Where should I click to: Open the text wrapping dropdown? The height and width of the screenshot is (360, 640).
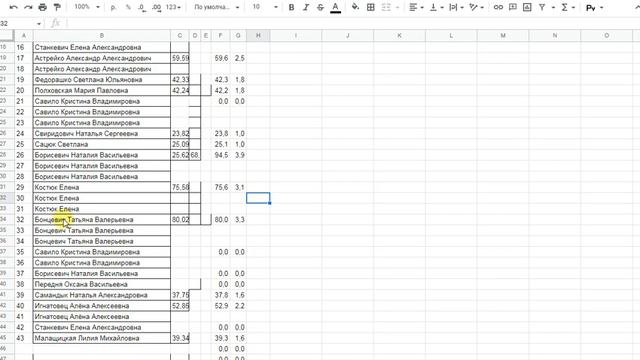456,7
